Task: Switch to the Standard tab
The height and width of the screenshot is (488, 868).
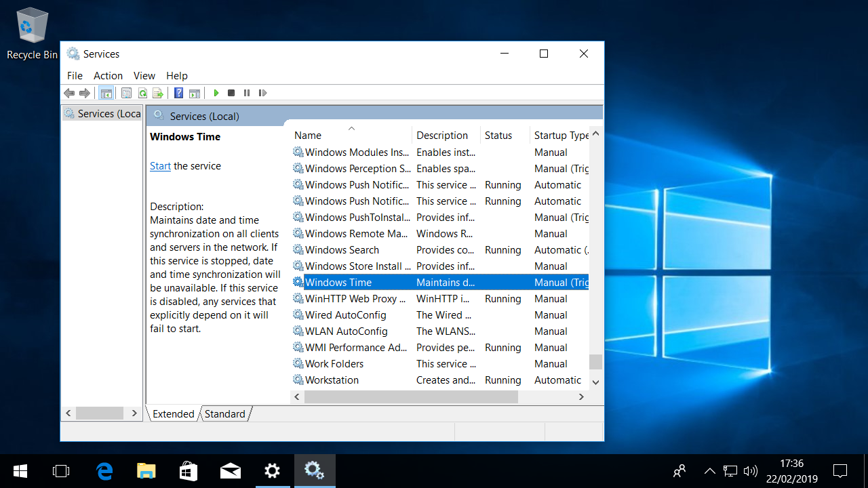Action: [225, 414]
